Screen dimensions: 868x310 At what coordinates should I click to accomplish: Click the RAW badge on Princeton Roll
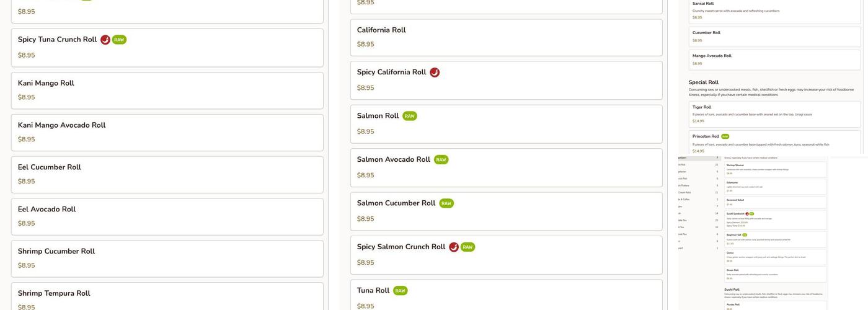(725, 136)
